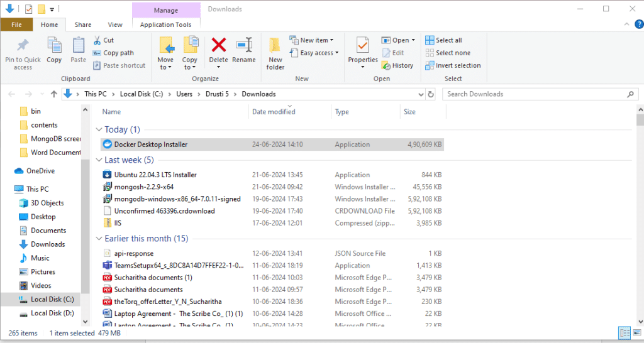
Task: Click Invert selection in ribbon
Action: click(453, 65)
